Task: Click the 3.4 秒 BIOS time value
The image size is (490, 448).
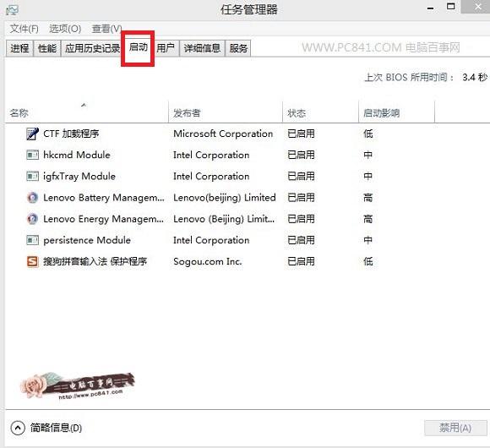Action: click(475, 77)
